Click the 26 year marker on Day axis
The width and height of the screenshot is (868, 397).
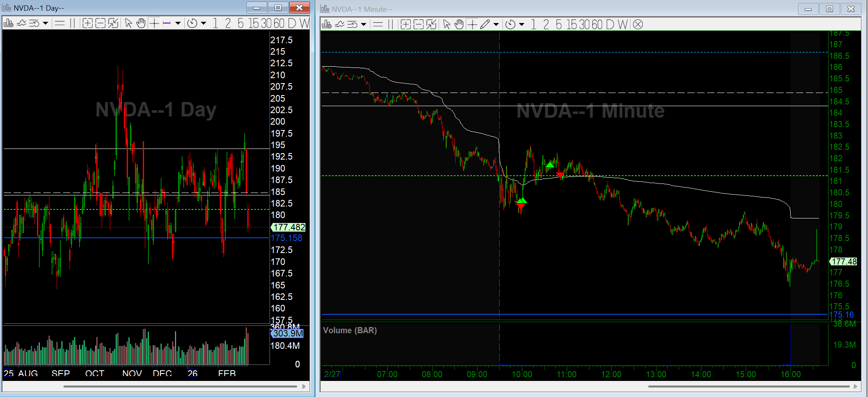pos(193,373)
